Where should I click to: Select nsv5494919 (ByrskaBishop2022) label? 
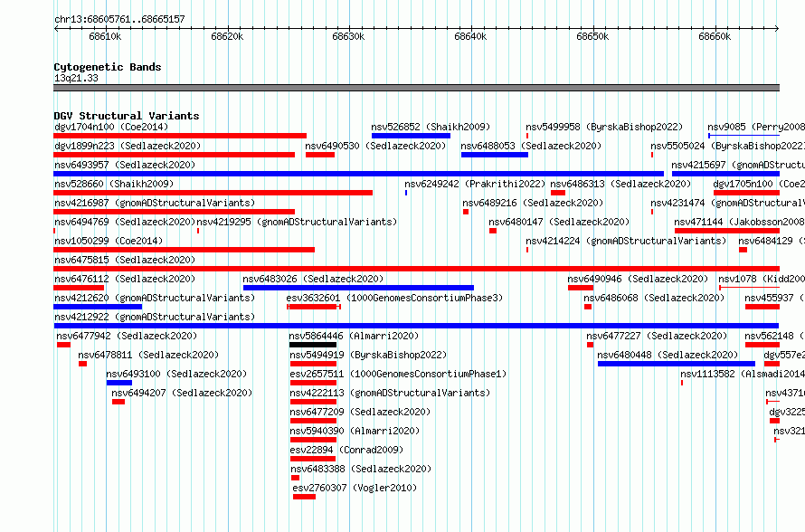click(x=368, y=355)
